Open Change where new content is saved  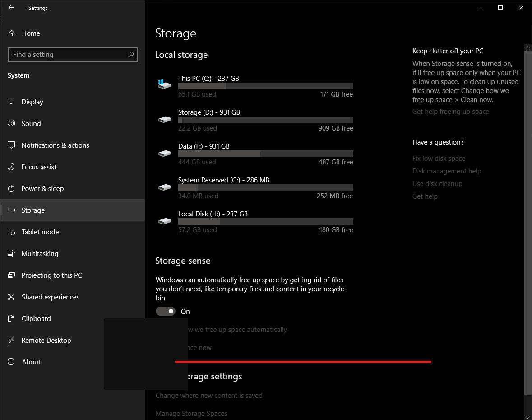click(209, 396)
